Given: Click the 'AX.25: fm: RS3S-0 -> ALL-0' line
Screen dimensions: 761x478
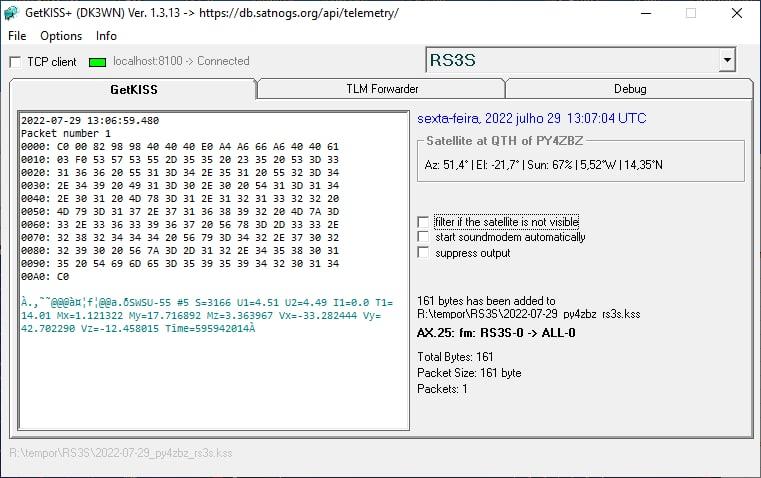Looking at the screenshot, I should (496, 333).
